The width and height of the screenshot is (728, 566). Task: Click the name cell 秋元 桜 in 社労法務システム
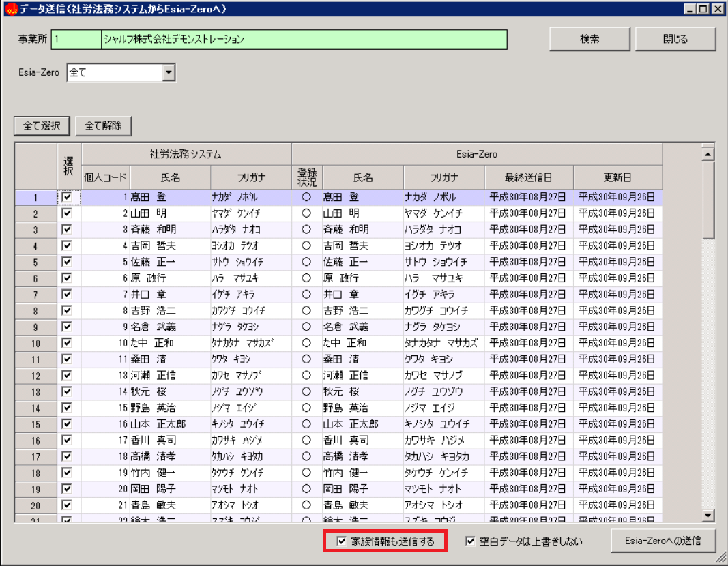tap(170, 391)
